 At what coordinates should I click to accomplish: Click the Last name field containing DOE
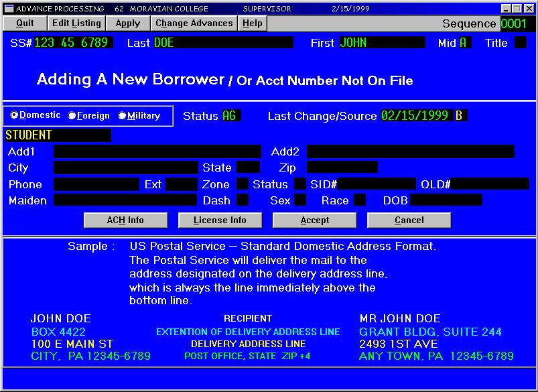pyautogui.click(x=223, y=43)
